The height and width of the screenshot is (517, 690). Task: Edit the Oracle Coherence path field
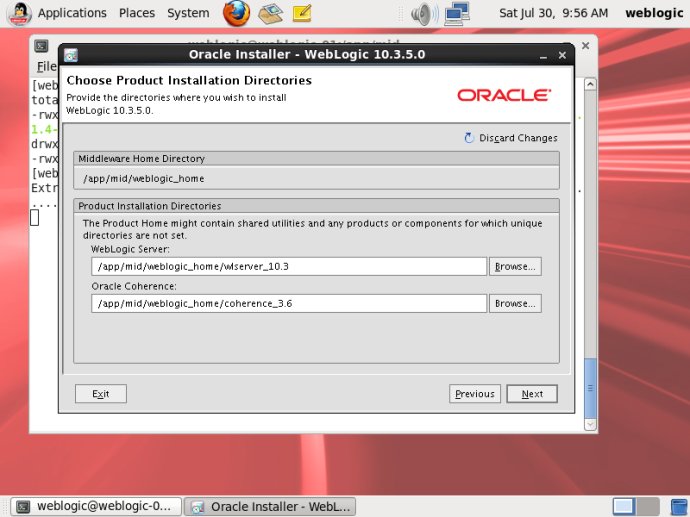pyautogui.click(x=289, y=303)
